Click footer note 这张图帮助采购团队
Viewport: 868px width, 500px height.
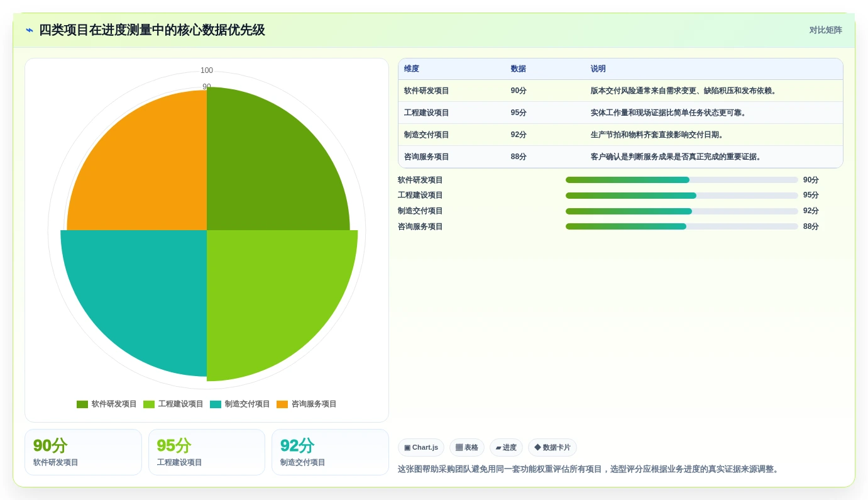(x=590, y=469)
